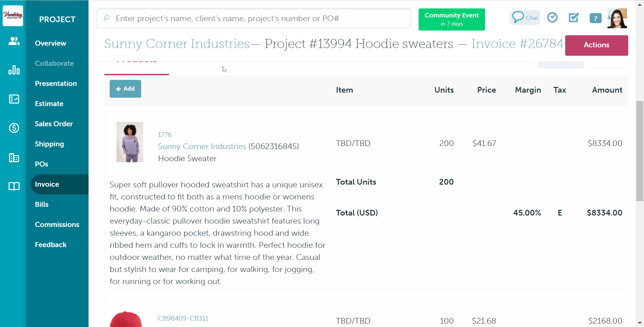Click the Community Event banner button

coord(451,19)
